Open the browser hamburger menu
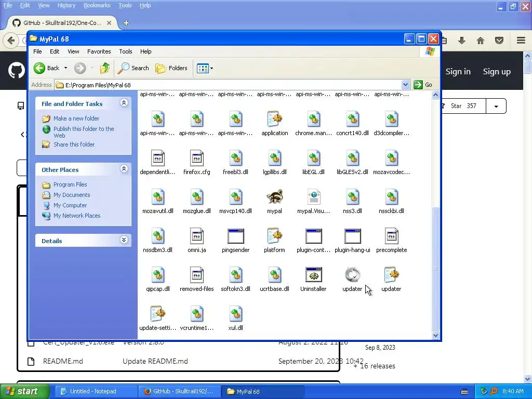Image resolution: width=532 pixels, height=399 pixels. [521, 41]
